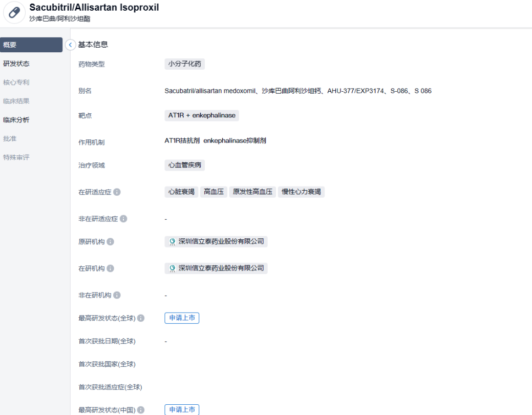Collapse the sidebar with the chevron button
This screenshot has height=415, width=532.
click(x=71, y=45)
